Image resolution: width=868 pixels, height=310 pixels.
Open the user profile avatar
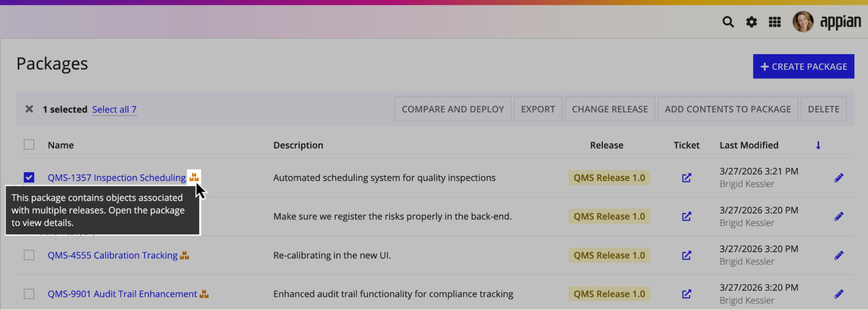pos(803,22)
